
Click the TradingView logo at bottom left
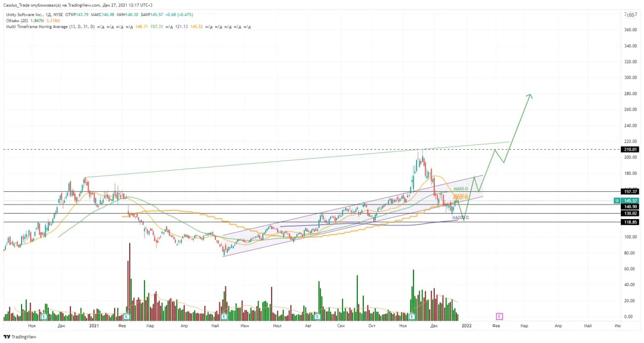point(20,337)
